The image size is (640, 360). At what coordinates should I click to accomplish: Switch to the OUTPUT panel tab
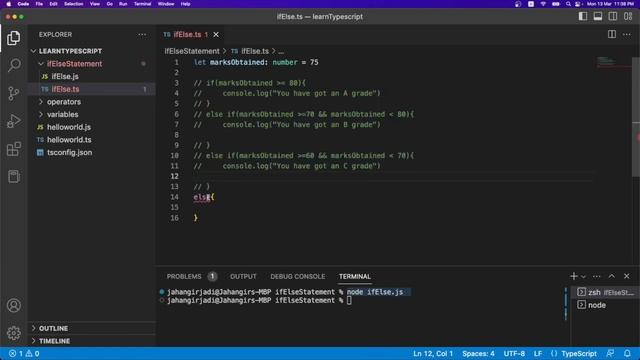[243, 276]
